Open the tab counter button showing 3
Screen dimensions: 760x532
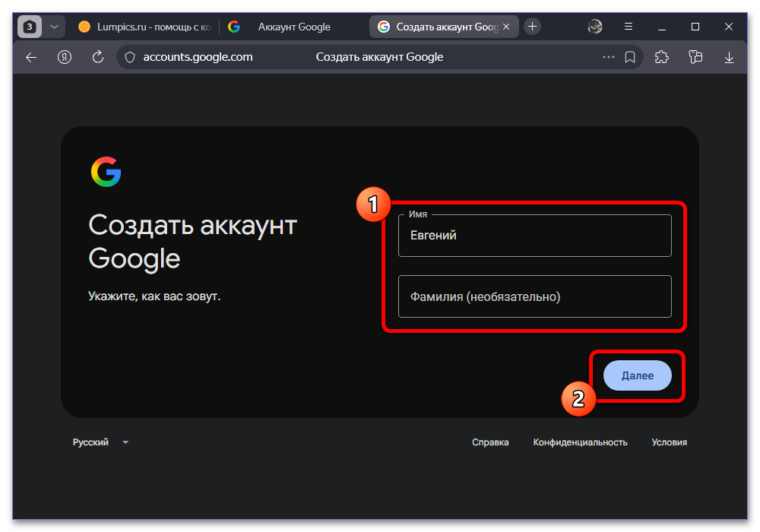tap(30, 27)
